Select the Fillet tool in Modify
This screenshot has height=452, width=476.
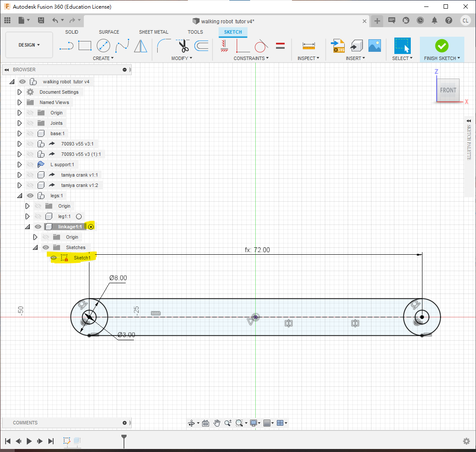coord(163,45)
